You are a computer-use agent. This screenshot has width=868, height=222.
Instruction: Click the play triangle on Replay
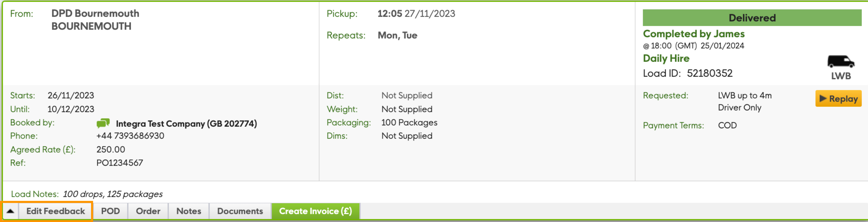[x=823, y=98]
